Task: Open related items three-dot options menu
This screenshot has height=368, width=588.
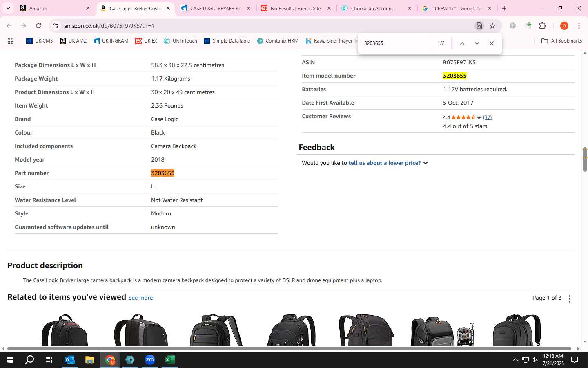Action: tap(570, 299)
